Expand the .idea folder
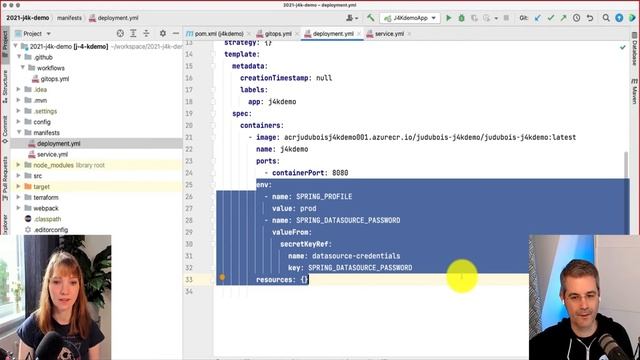The height and width of the screenshot is (360, 640). (x=18, y=89)
